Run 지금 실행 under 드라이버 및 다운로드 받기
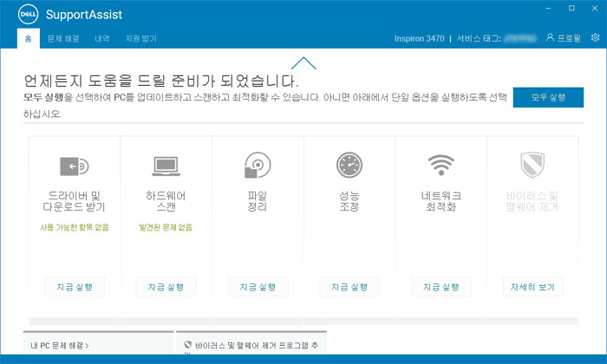 point(75,287)
